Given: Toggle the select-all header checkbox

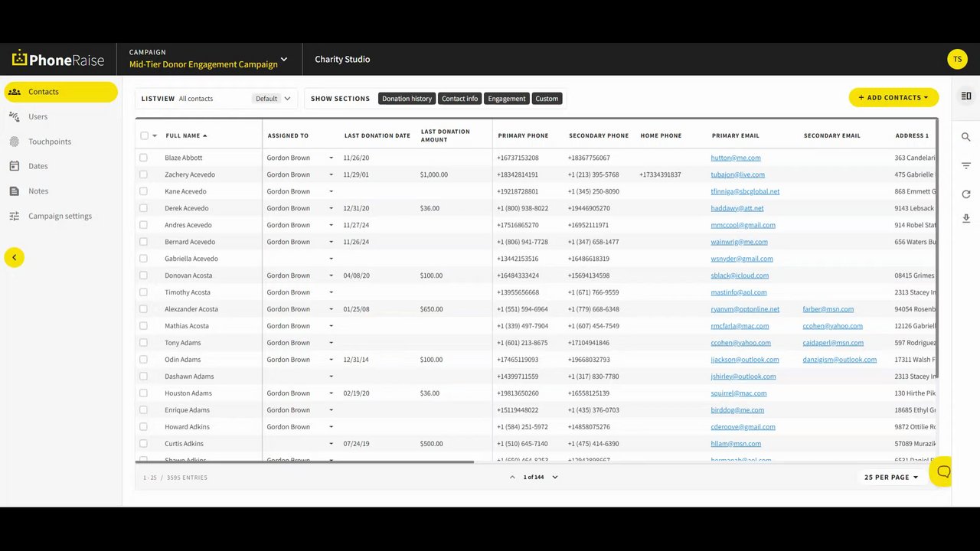Looking at the screenshot, I should pos(144,135).
